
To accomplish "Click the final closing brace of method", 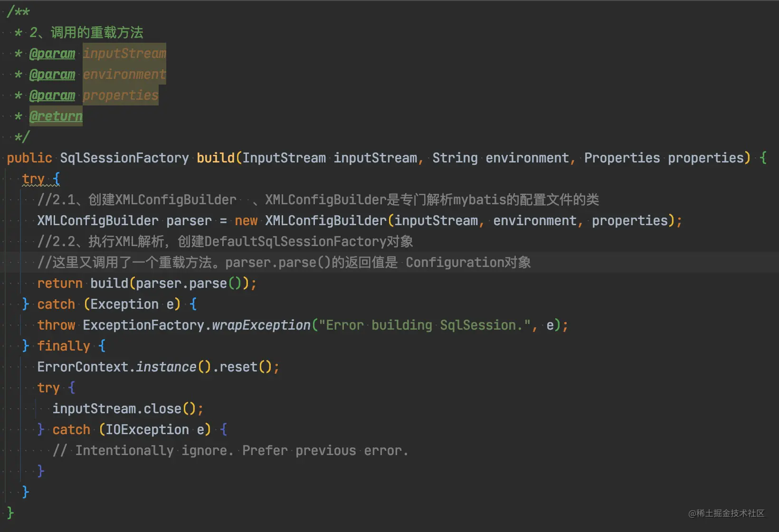I will pos(10,513).
